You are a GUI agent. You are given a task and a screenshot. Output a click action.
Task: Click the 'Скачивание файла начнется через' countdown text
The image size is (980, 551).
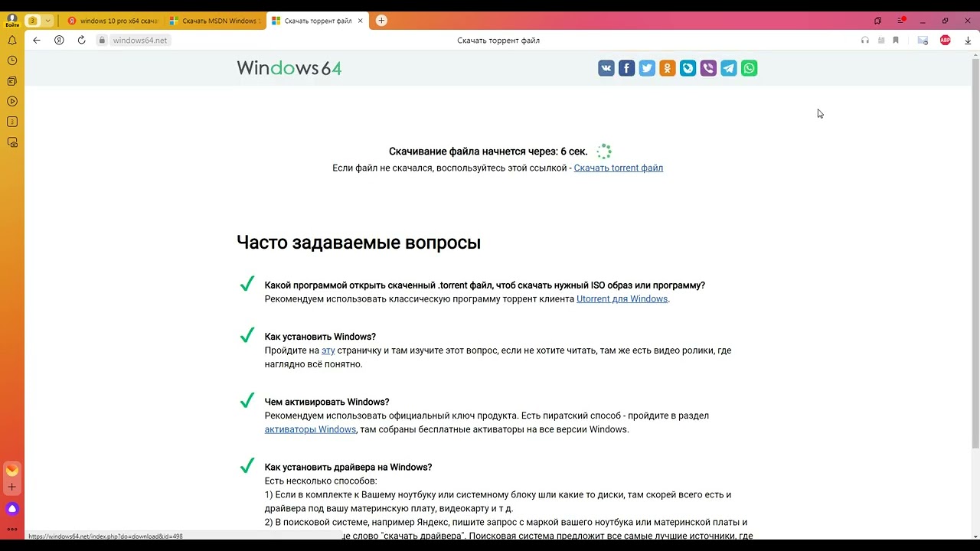tap(488, 152)
